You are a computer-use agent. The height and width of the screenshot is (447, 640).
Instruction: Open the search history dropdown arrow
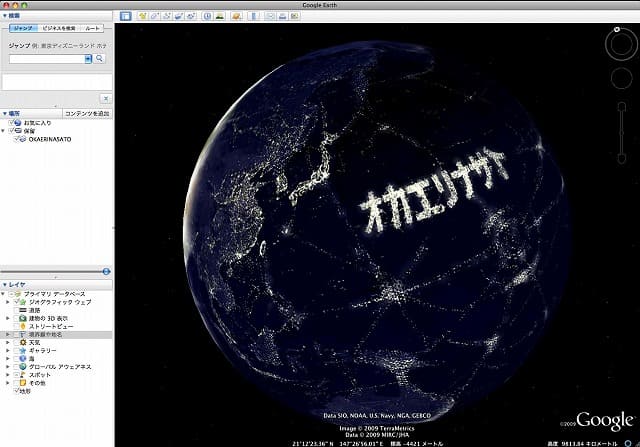(x=88, y=59)
